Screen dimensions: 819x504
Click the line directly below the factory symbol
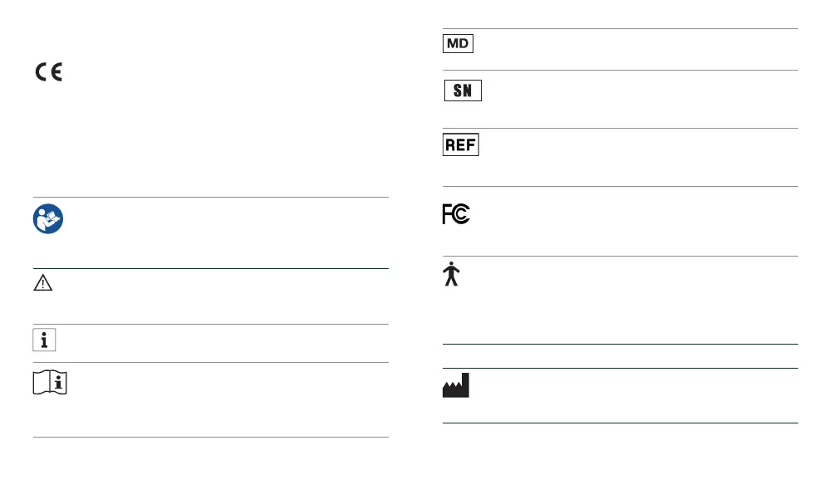coord(620,423)
